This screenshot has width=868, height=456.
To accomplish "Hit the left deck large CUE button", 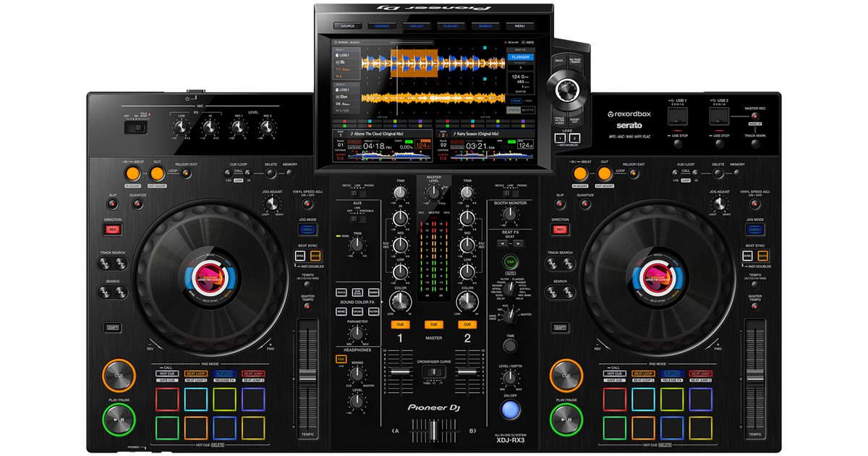I will coord(119,376).
